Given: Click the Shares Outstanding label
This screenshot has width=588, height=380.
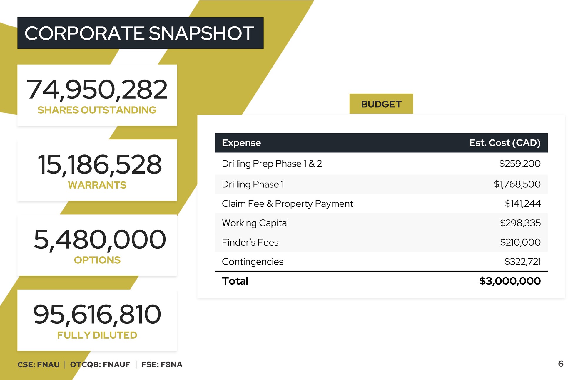Looking at the screenshot, I should click(x=97, y=110).
